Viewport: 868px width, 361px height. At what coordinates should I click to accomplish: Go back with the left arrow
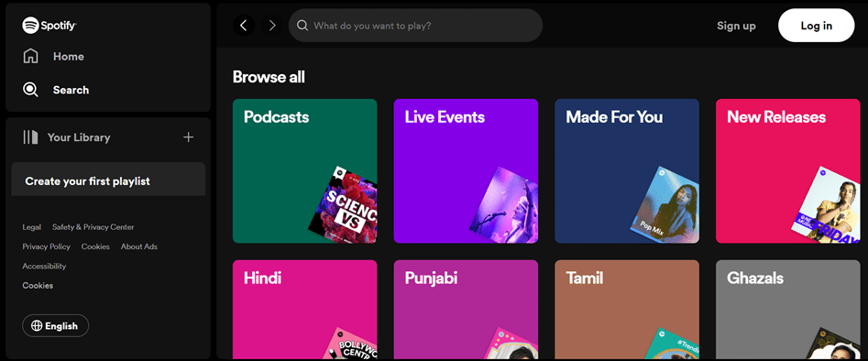click(x=244, y=25)
